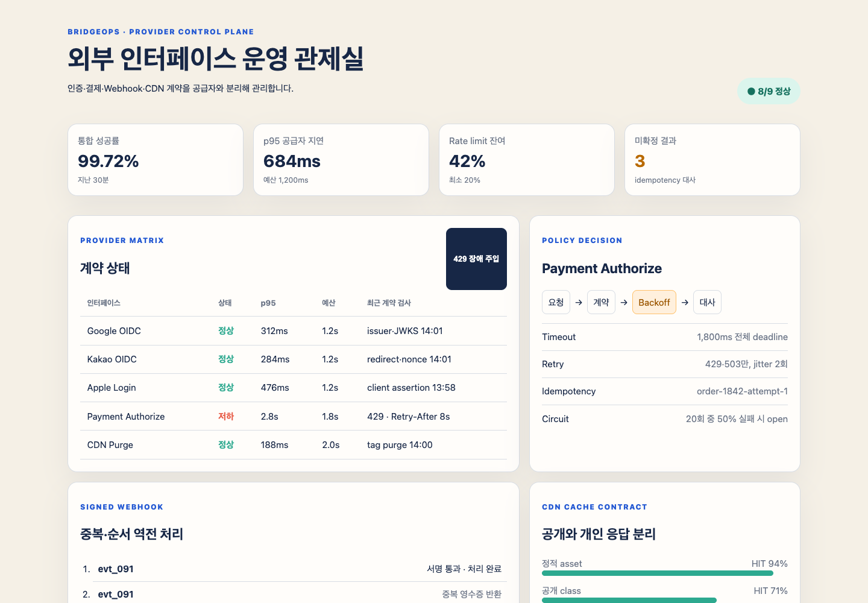Open the p95 공급자 지연 684ms card
Image resolution: width=868 pixels, height=603 pixels.
tap(341, 160)
